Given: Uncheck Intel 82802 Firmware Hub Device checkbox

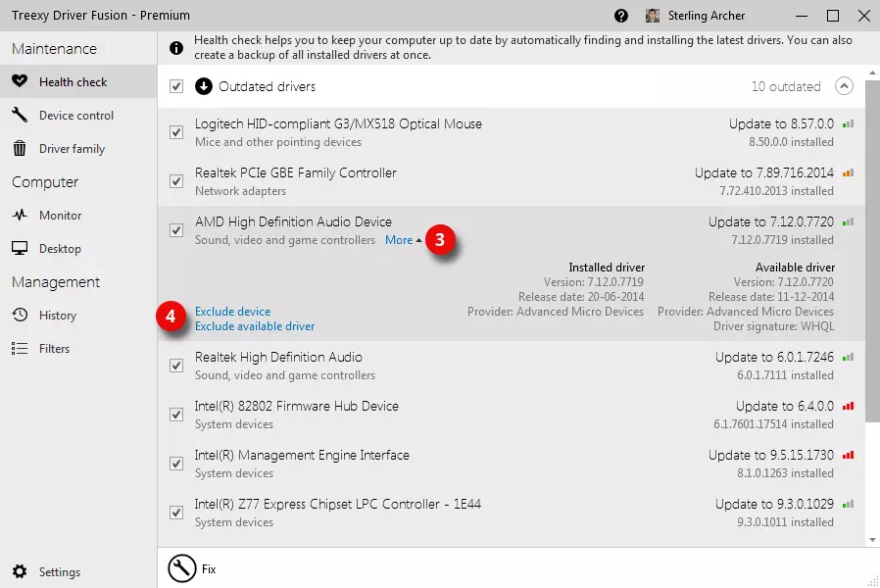Looking at the screenshot, I should coord(176,415).
